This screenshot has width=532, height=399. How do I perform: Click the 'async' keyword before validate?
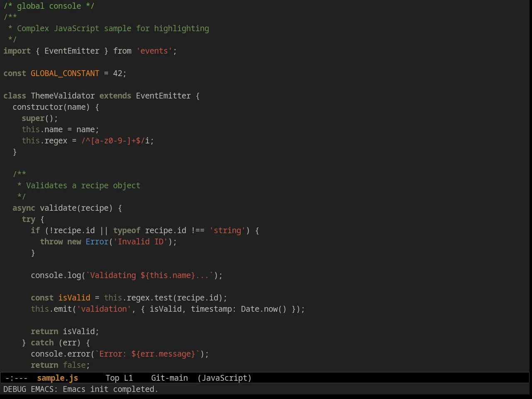[24, 208]
